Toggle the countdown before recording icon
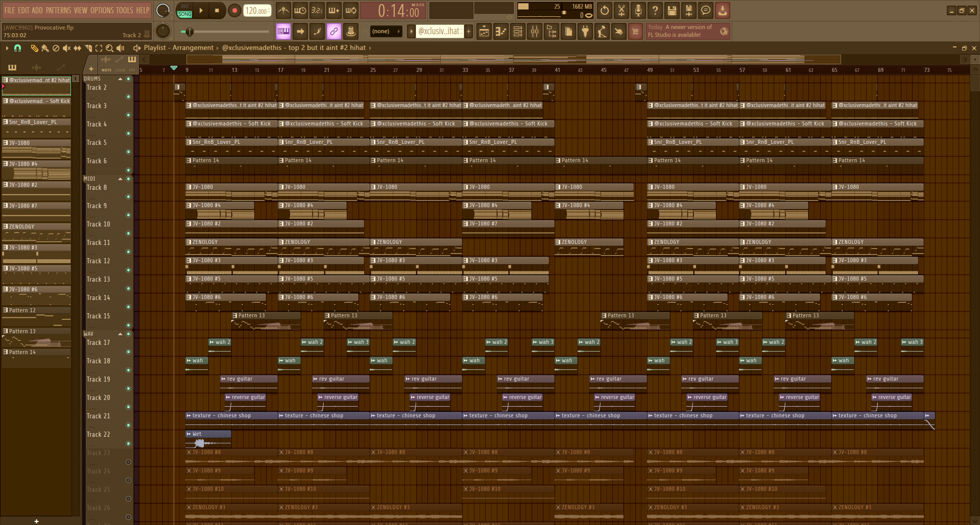 tap(317, 10)
